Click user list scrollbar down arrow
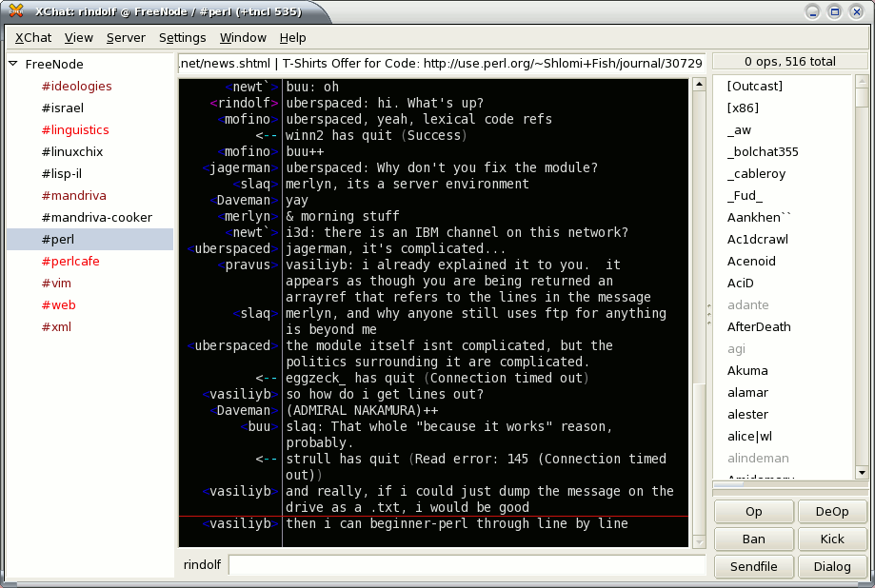 (x=862, y=473)
